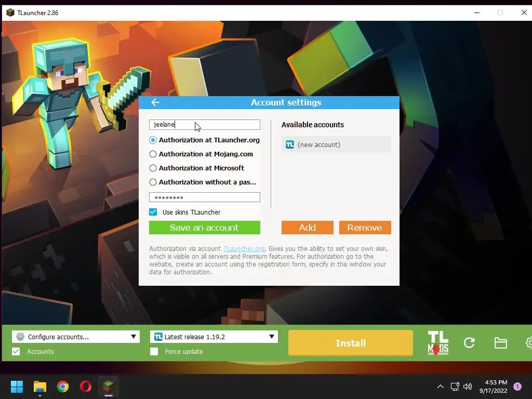The height and width of the screenshot is (399, 532).
Task: Click the Remove account button
Action: click(365, 228)
